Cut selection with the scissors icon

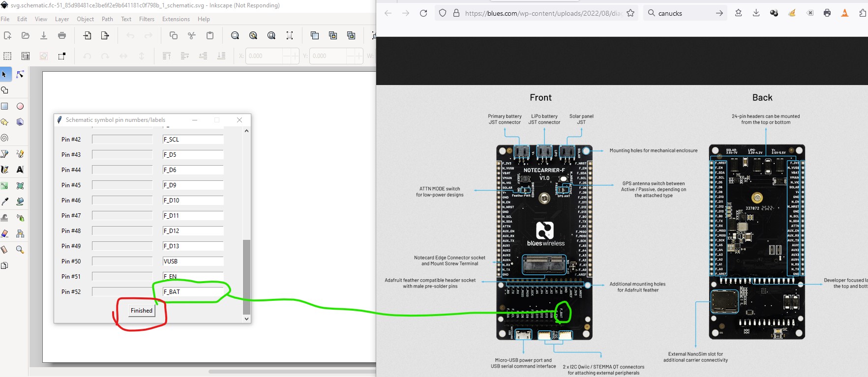192,35
